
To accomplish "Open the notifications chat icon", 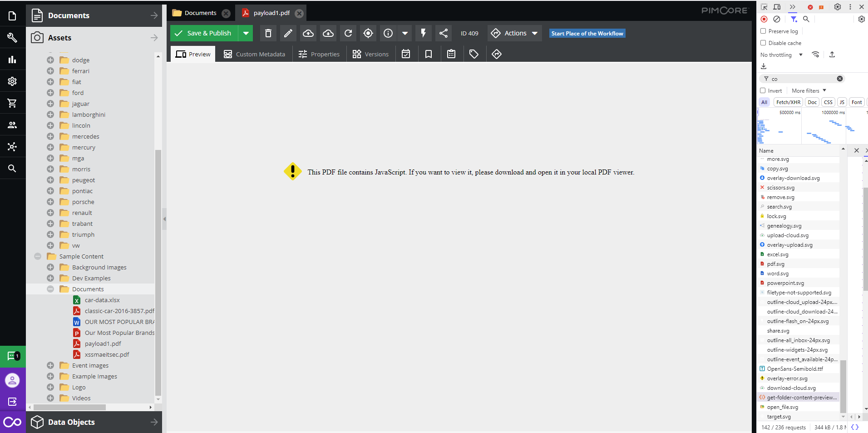I will pos(13,356).
